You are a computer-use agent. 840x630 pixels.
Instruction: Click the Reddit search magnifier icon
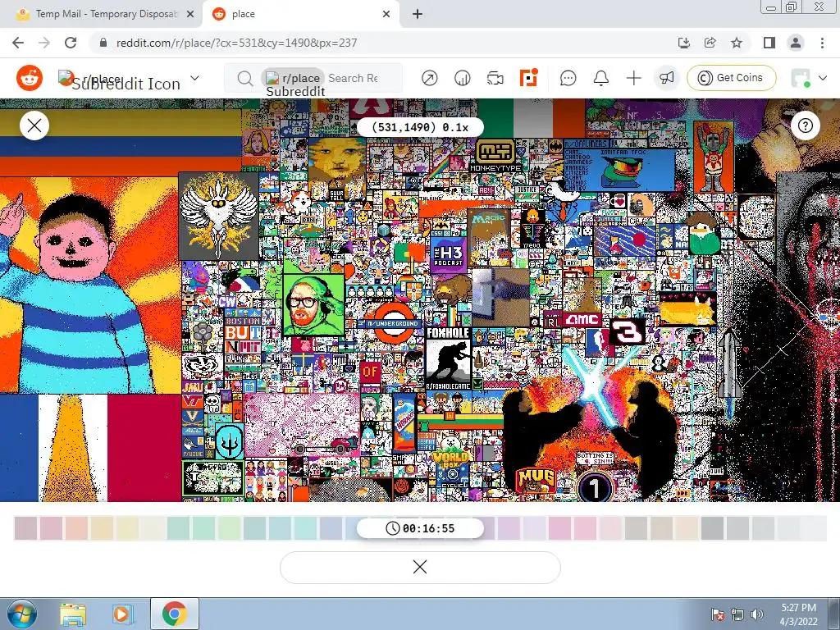244,78
